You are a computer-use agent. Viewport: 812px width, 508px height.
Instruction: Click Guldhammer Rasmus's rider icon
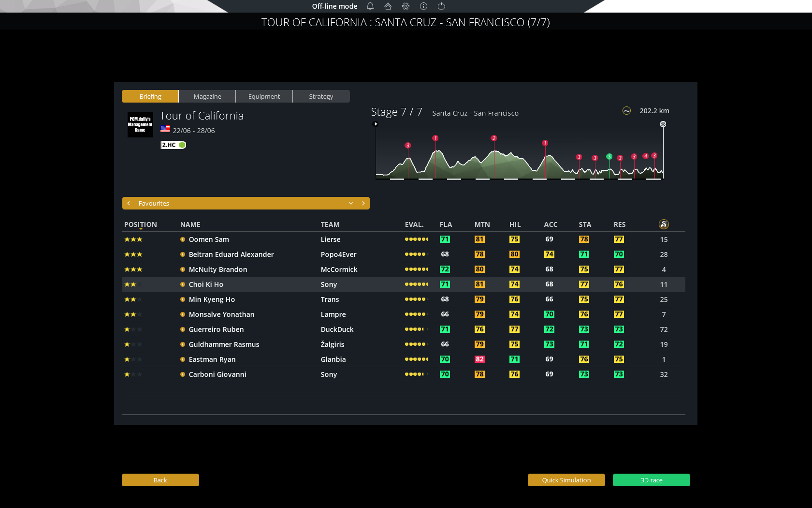click(x=183, y=344)
